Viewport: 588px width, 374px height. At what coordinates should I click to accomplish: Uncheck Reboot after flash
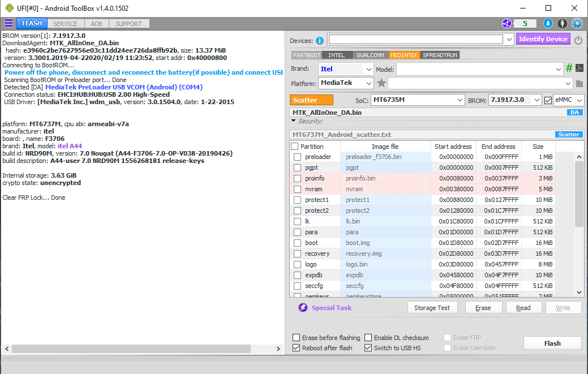click(x=296, y=348)
